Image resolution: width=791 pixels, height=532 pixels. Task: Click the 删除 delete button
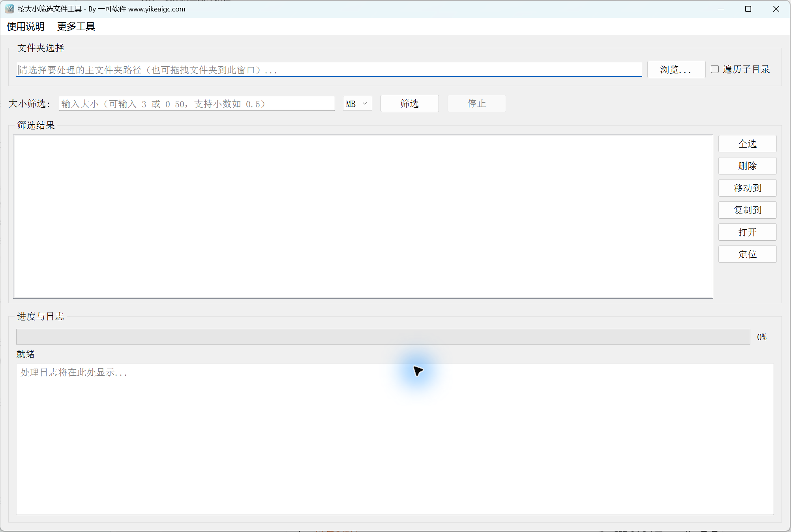(747, 166)
